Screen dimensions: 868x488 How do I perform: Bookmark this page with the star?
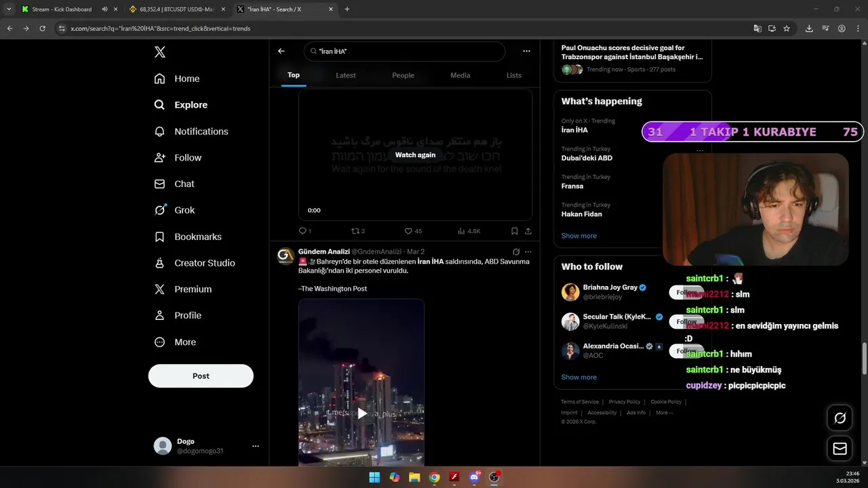click(x=787, y=28)
